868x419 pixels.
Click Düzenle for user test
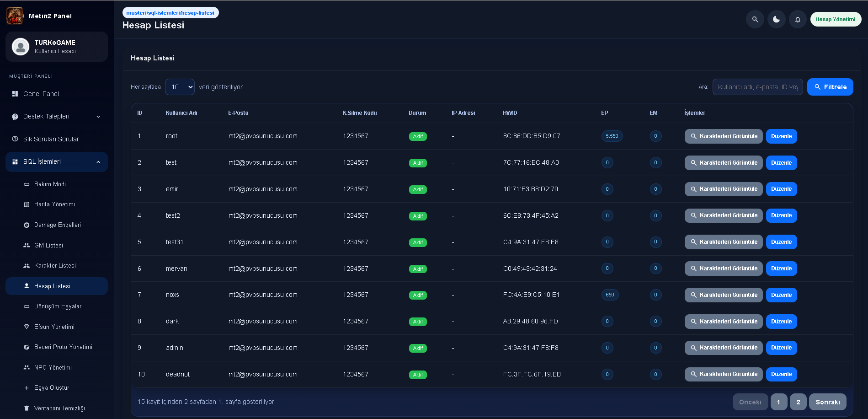781,163
